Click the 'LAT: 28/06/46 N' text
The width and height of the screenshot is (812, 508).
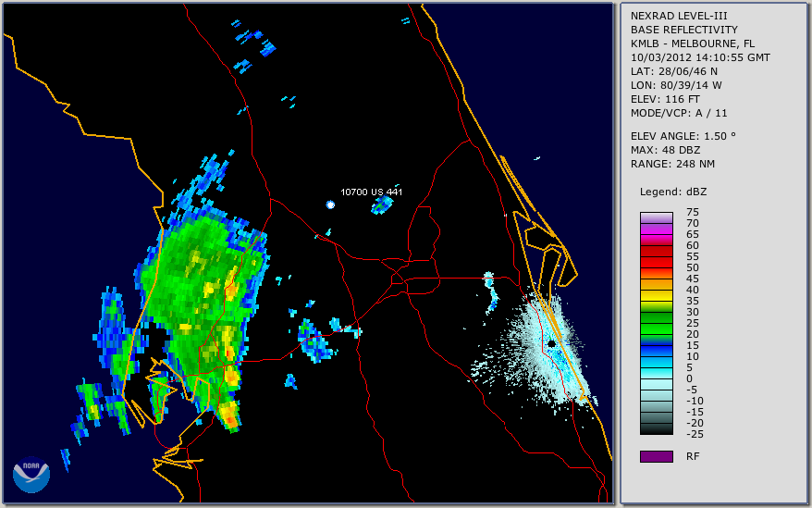(673, 71)
